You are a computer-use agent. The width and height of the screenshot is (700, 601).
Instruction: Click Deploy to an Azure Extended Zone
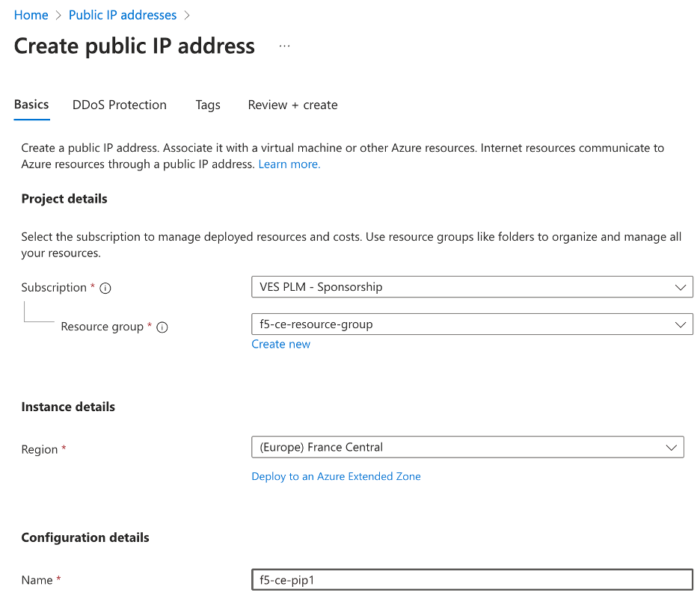[336, 476]
